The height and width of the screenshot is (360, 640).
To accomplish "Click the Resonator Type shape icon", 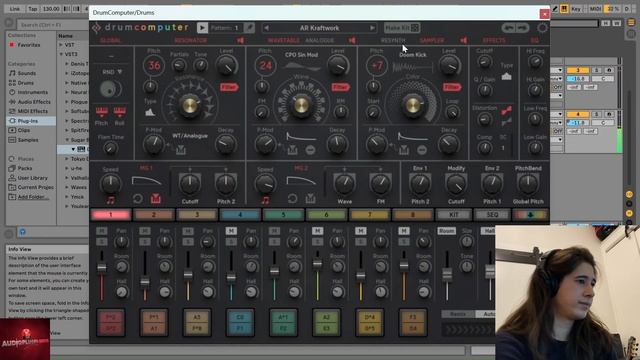I will (x=150, y=112).
